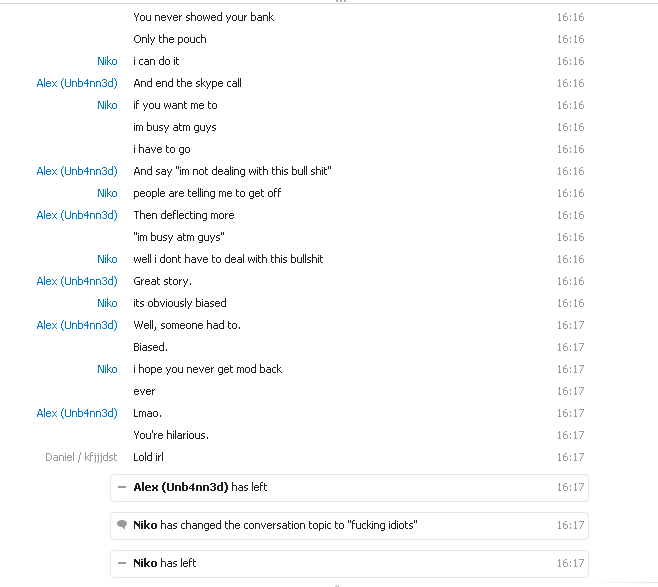Select the message "Only the pouch"

(x=170, y=39)
